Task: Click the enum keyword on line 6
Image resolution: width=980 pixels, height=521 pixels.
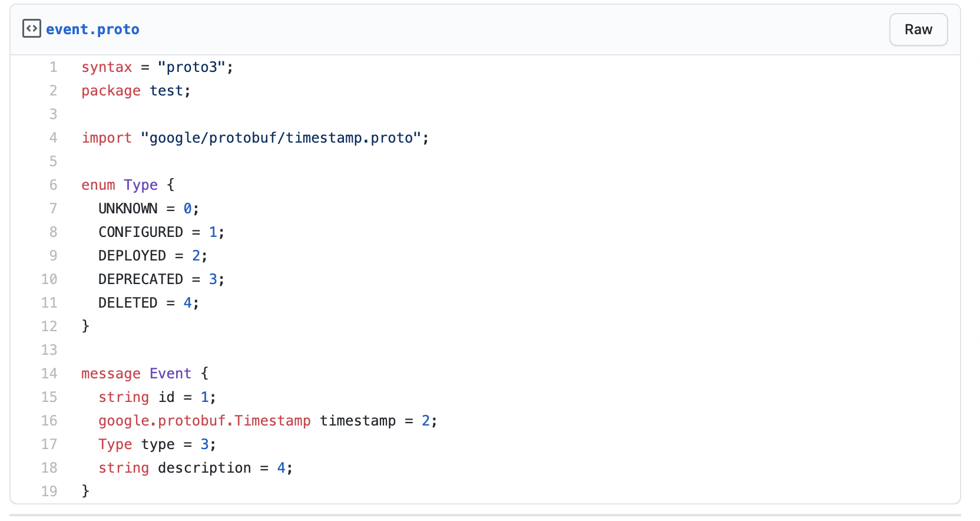Action: [x=98, y=184]
